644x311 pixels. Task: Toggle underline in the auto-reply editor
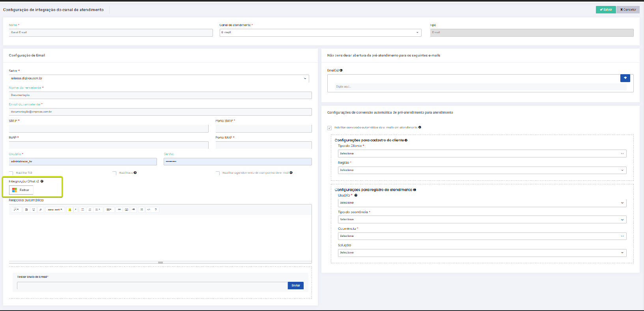34,210
